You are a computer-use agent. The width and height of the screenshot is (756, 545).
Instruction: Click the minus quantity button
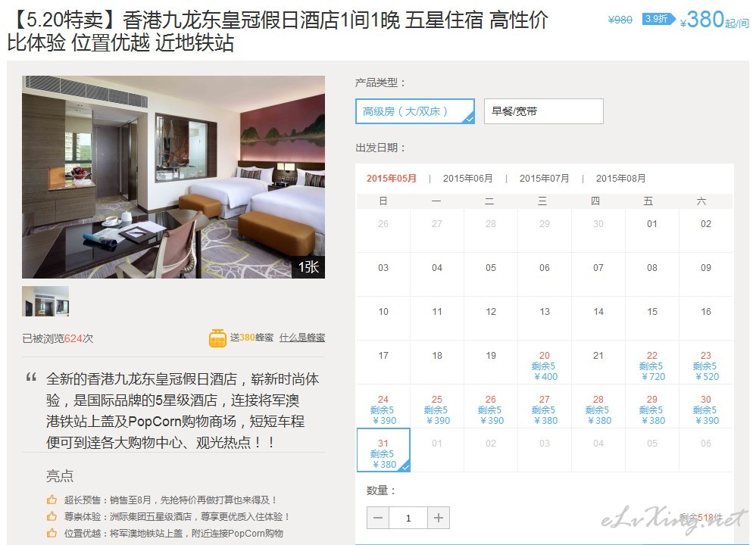click(378, 518)
